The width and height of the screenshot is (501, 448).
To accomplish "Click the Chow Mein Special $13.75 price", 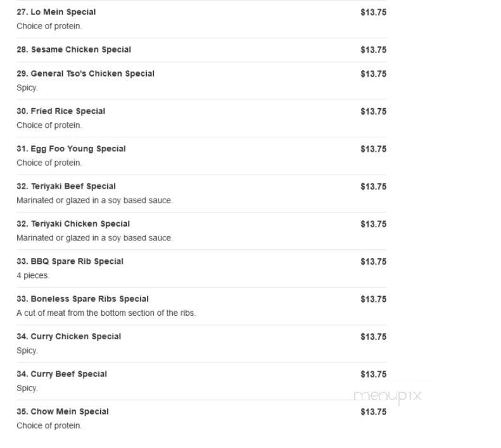I will tap(374, 412).
